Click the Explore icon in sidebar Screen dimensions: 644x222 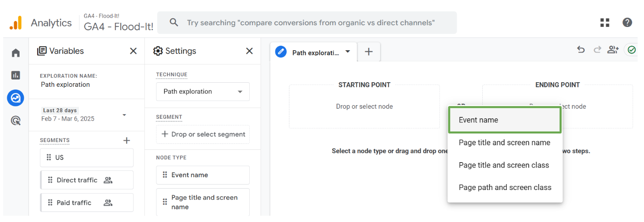pos(16,98)
